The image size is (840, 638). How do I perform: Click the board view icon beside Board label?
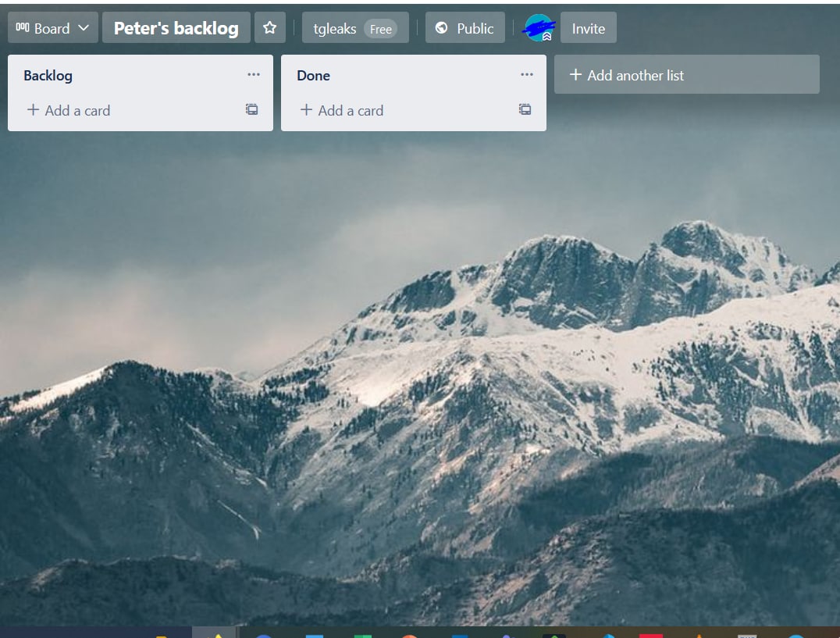[x=22, y=28]
